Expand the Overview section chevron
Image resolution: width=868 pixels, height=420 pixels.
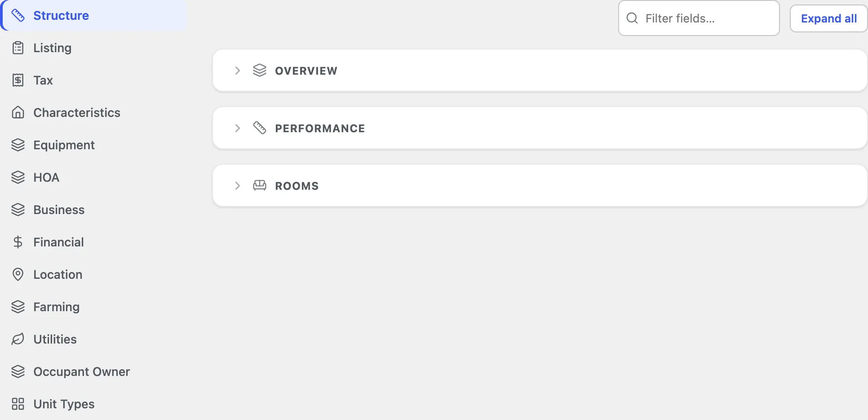coord(238,71)
